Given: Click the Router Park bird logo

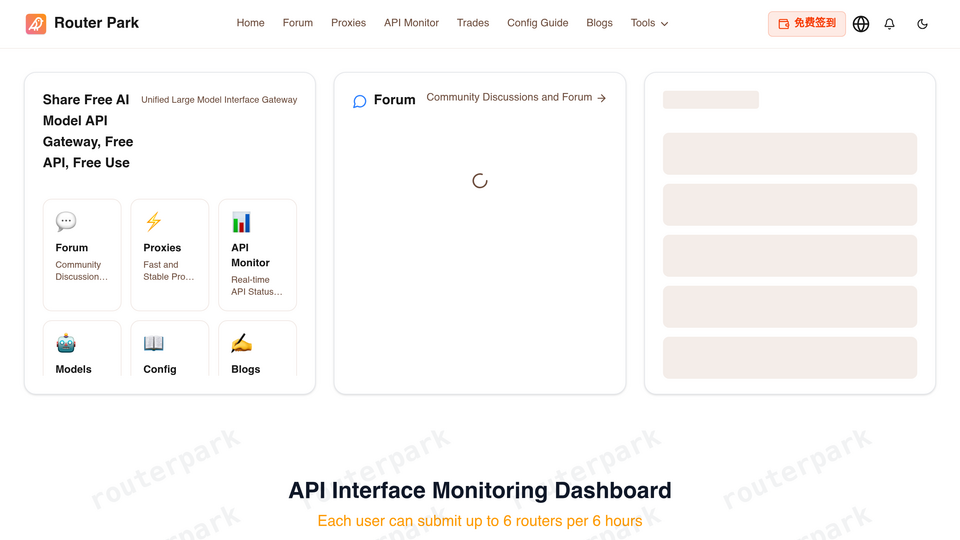Looking at the screenshot, I should (x=36, y=24).
